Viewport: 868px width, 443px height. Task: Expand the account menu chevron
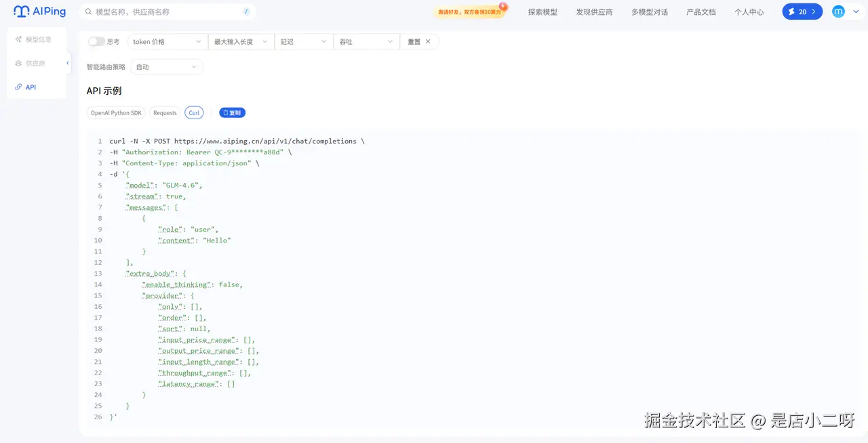(855, 12)
